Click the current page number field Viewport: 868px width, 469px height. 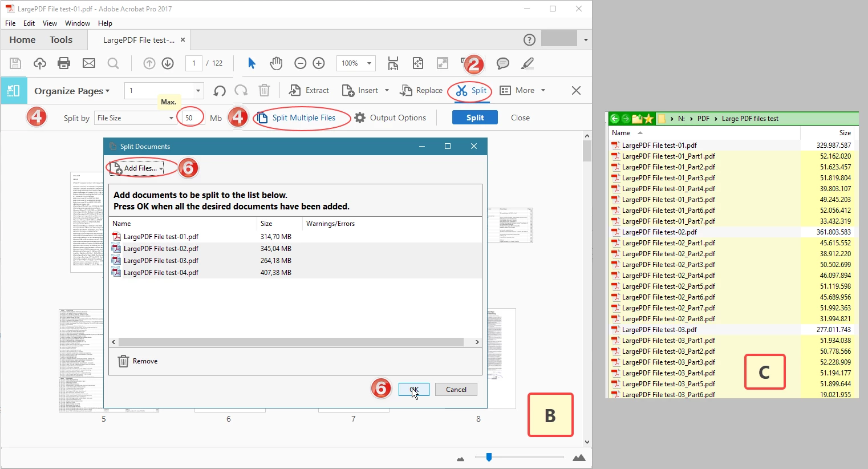click(x=194, y=63)
